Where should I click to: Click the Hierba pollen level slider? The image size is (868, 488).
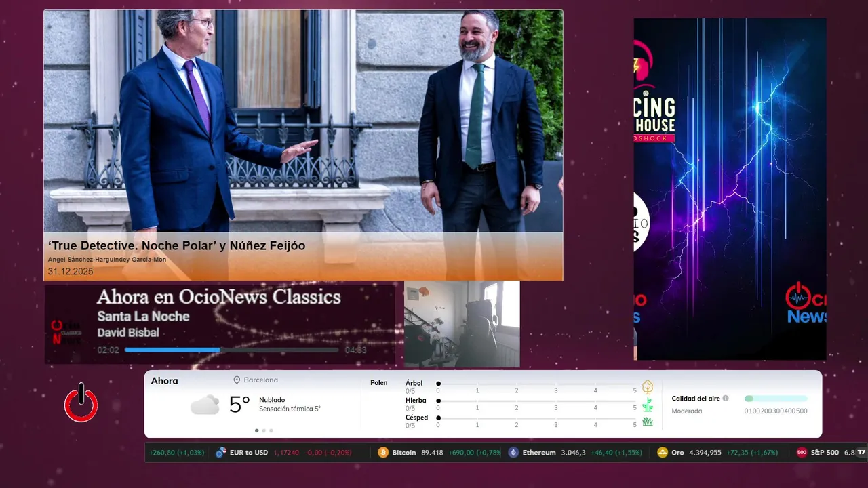[x=536, y=401]
